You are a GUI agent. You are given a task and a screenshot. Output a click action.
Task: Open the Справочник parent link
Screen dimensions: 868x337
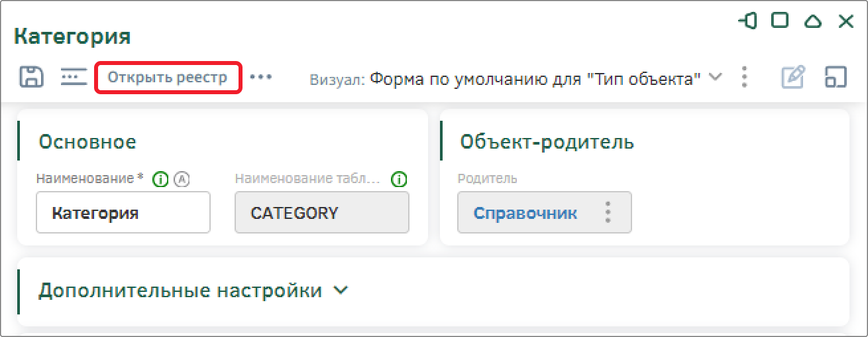coord(525,213)
